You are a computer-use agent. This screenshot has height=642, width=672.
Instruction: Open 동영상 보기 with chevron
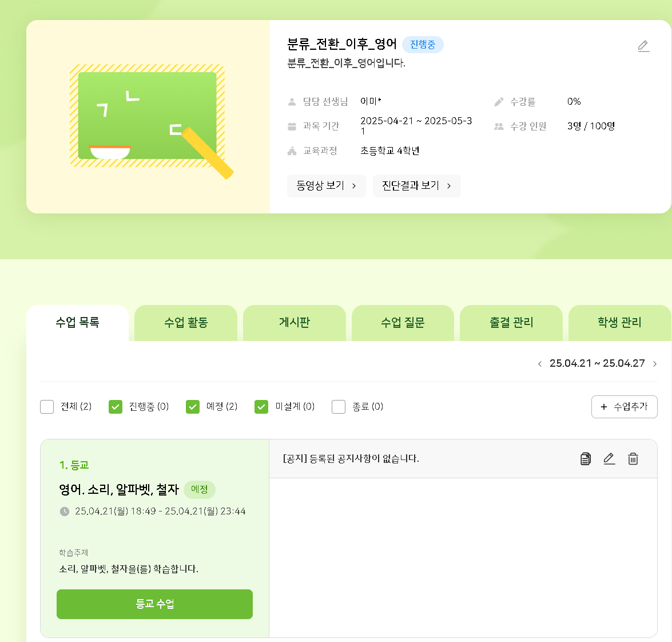click(326, 186)
